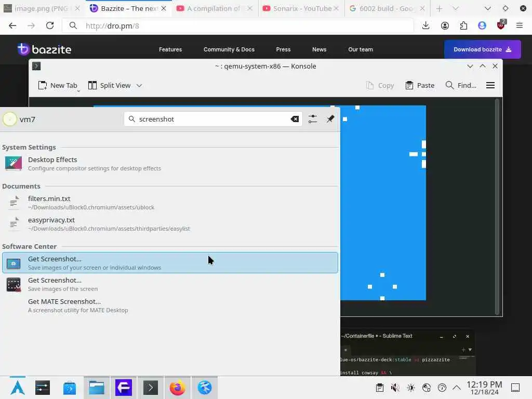Reload the current page
Viewport: 532px width, 399px height.
50,26
